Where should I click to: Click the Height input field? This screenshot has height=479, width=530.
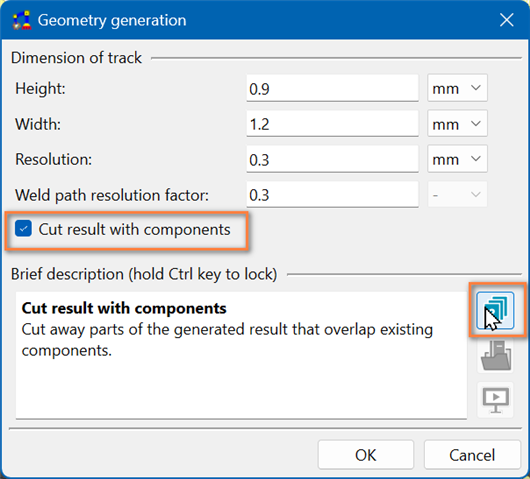coord(332,89)
